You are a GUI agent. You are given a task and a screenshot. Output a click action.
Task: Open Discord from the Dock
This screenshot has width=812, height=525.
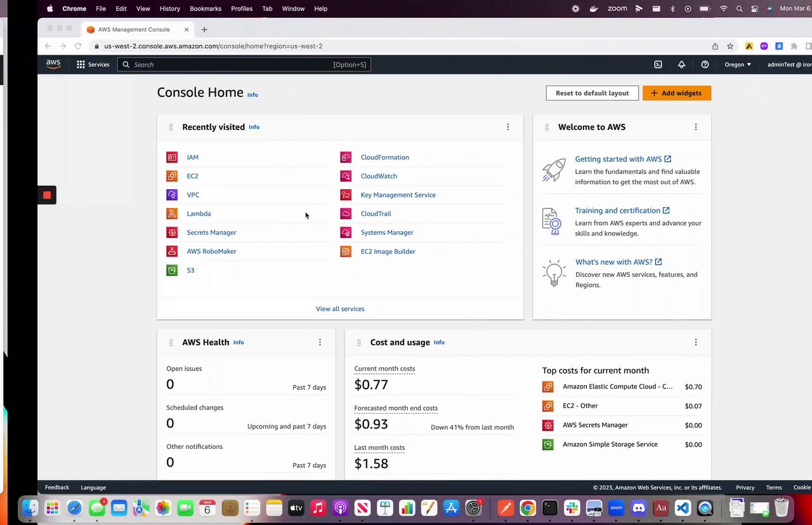(638, 508)
